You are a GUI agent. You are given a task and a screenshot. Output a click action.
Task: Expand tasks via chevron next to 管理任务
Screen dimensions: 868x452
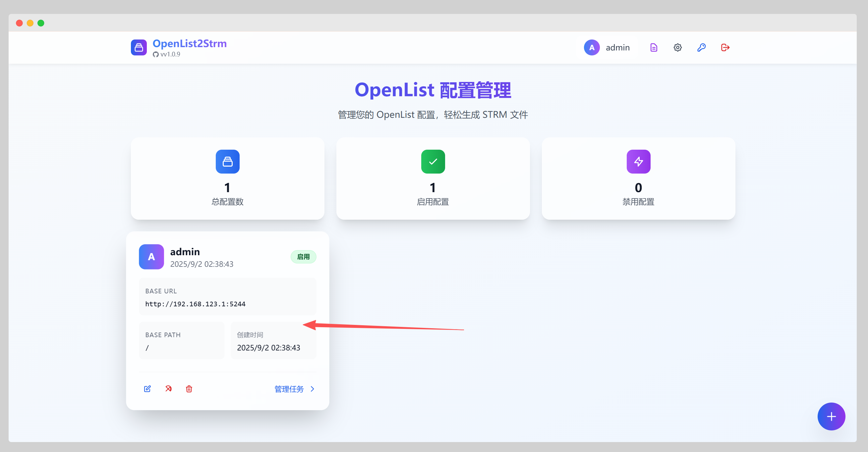click(312, 389)
